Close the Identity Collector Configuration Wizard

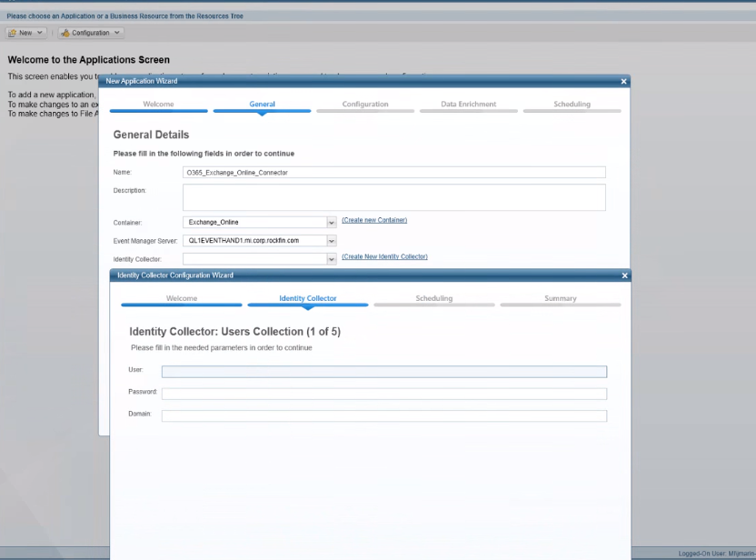(x=624, y=275)
